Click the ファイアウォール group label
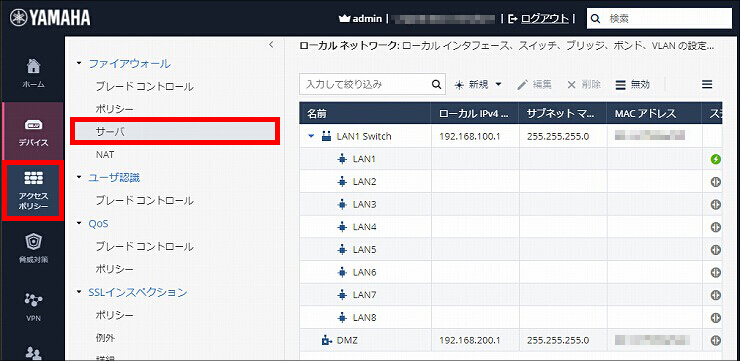740x361 pixels. pyautogui.click(x=129, y=63)
